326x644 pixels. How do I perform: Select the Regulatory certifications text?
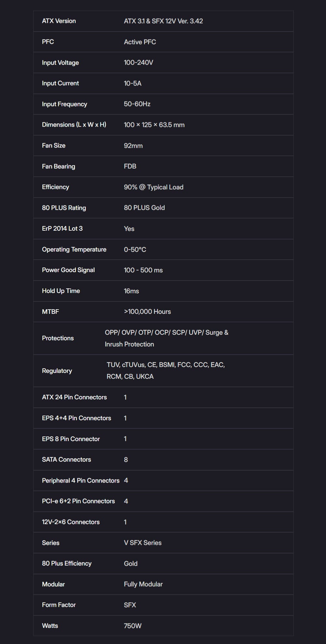point(166,371)
